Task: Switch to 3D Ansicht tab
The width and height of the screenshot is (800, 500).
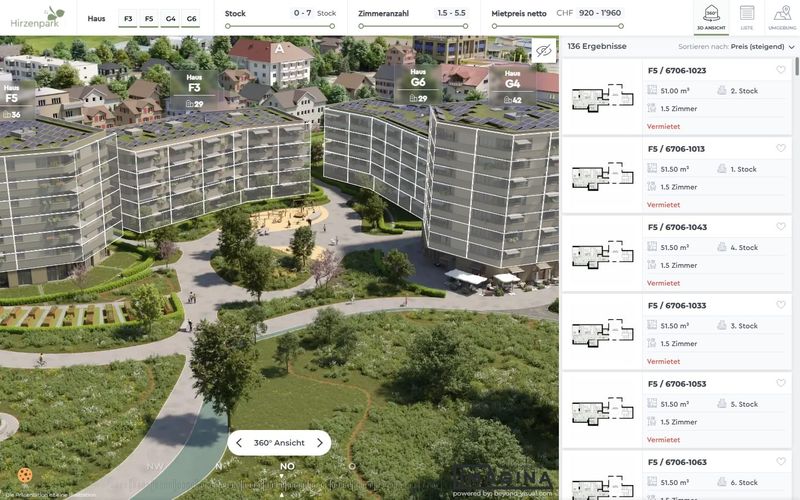Action: tap(711, 17)
